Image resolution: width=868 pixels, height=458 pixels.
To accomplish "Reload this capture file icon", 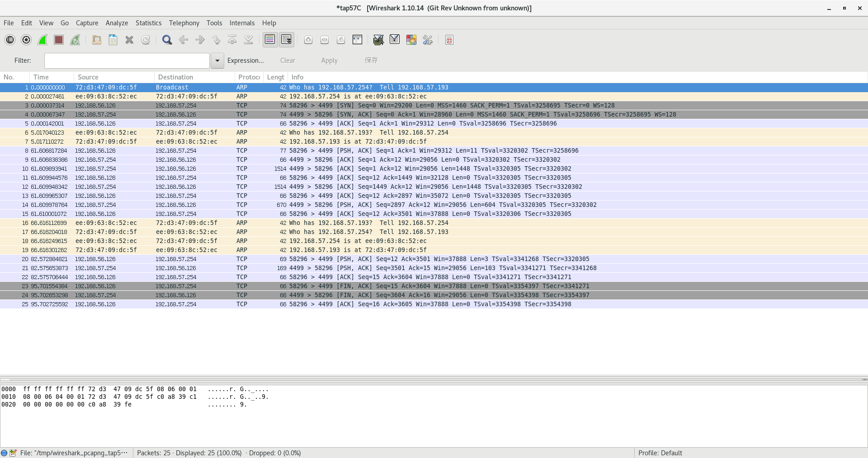I will 146,40.
